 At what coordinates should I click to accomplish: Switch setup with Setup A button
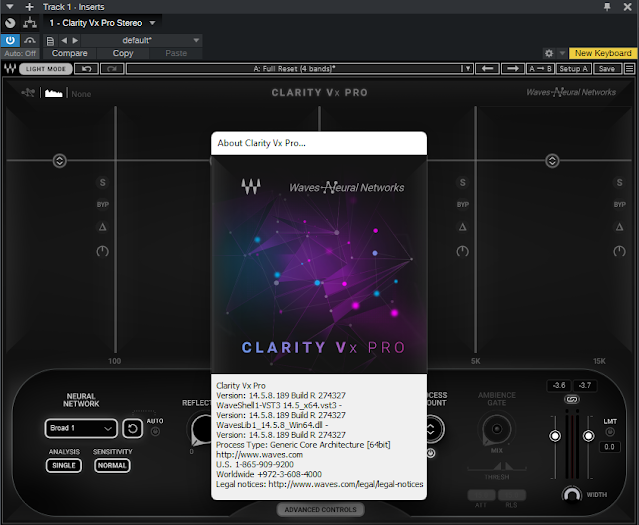tap(573, 69)
